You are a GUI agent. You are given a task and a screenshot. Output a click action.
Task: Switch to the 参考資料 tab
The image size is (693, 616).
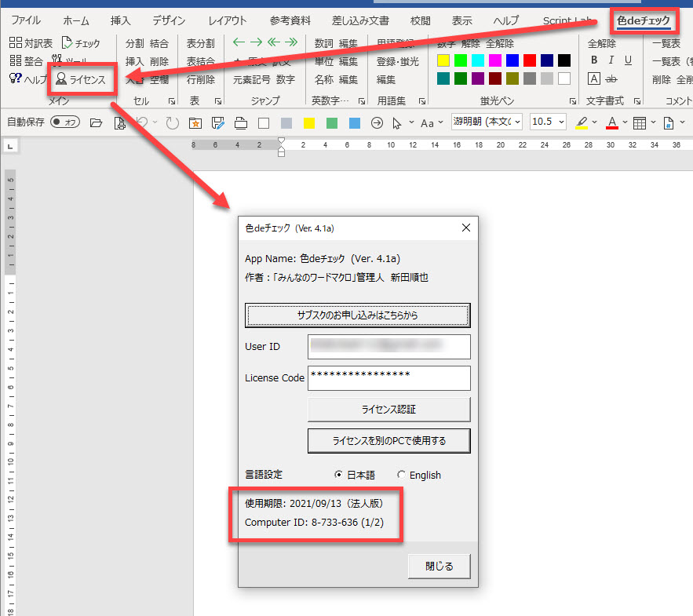coord(290,20)
